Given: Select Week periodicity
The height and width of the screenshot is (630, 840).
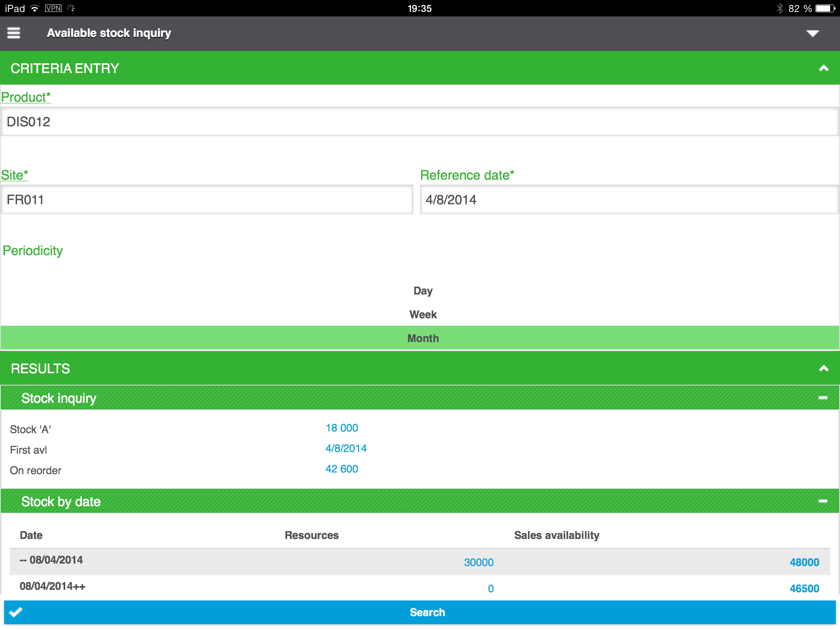Looking at the screenshot, I should coord(423,314).
